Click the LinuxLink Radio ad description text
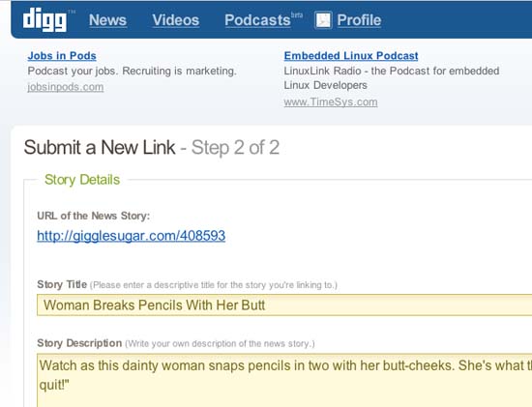Screen dimensions: 532x407 point(391,78)
